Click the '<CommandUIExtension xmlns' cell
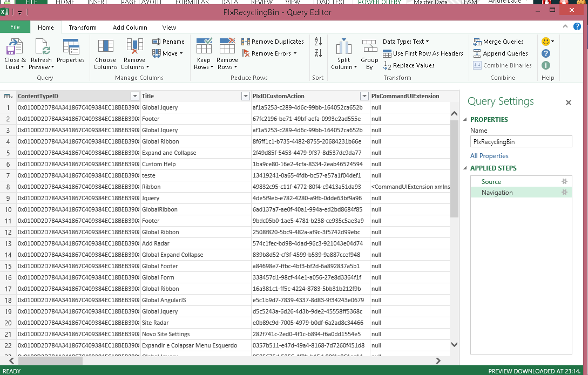The image size is (588, 375). (x=410, y=187)
